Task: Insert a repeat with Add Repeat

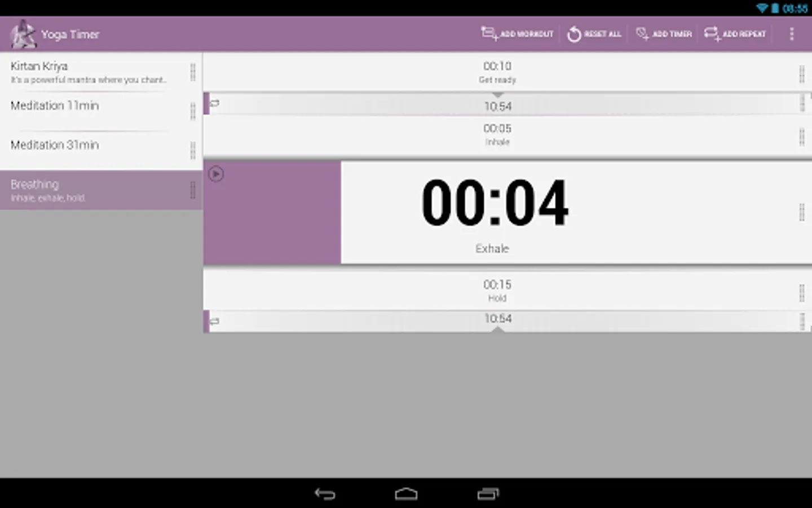Action: [x=735, y=34]
